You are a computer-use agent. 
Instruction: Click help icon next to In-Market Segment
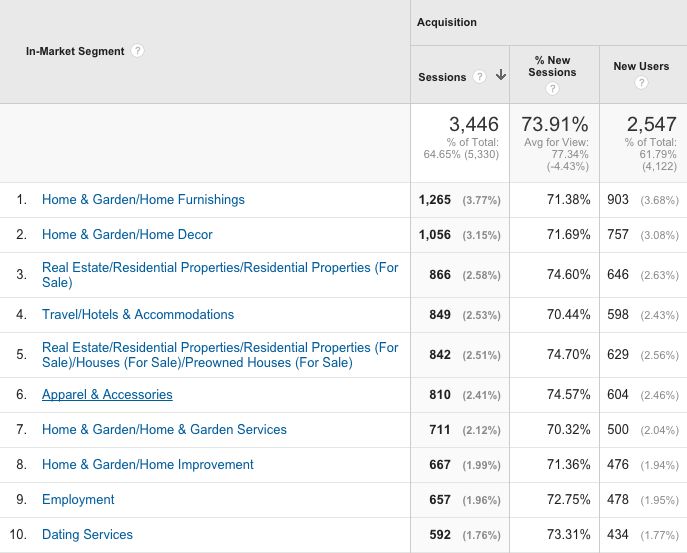138,51
